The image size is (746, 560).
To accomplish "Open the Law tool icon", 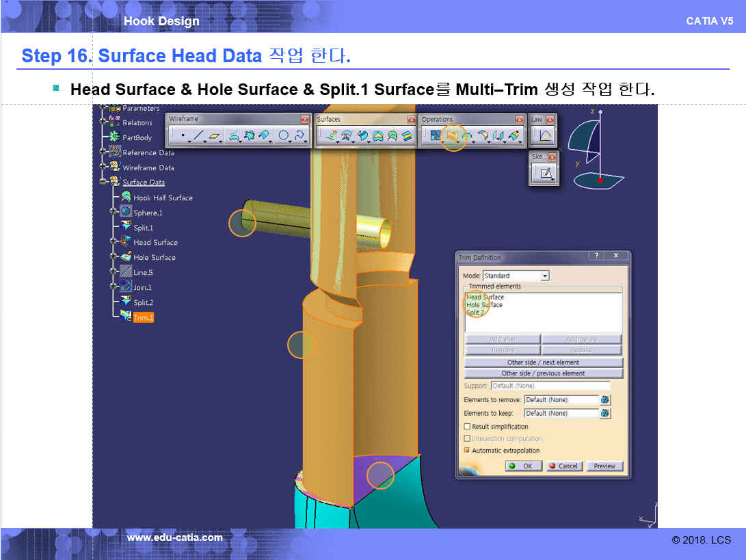I will [545, 136].
